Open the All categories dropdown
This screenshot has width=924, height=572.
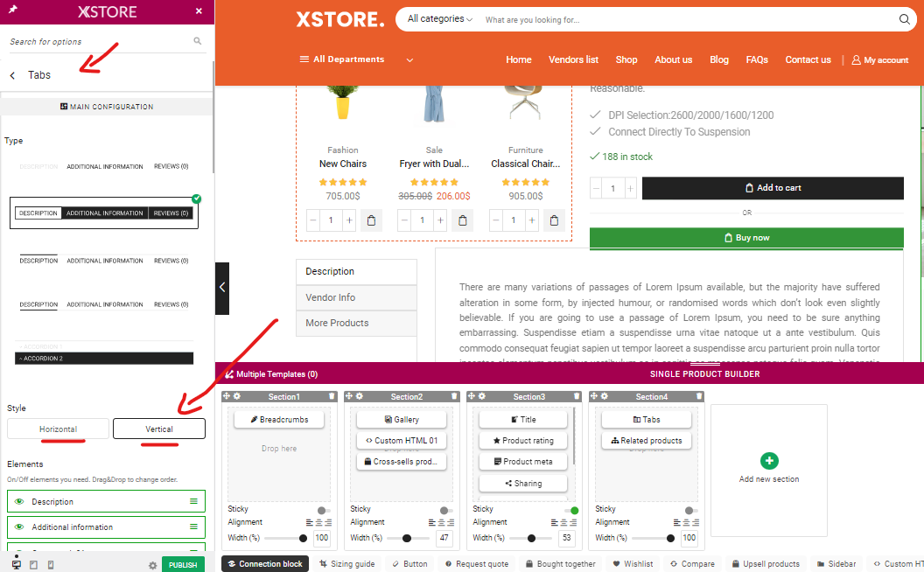pyautogui.click(x=439, y=19)
